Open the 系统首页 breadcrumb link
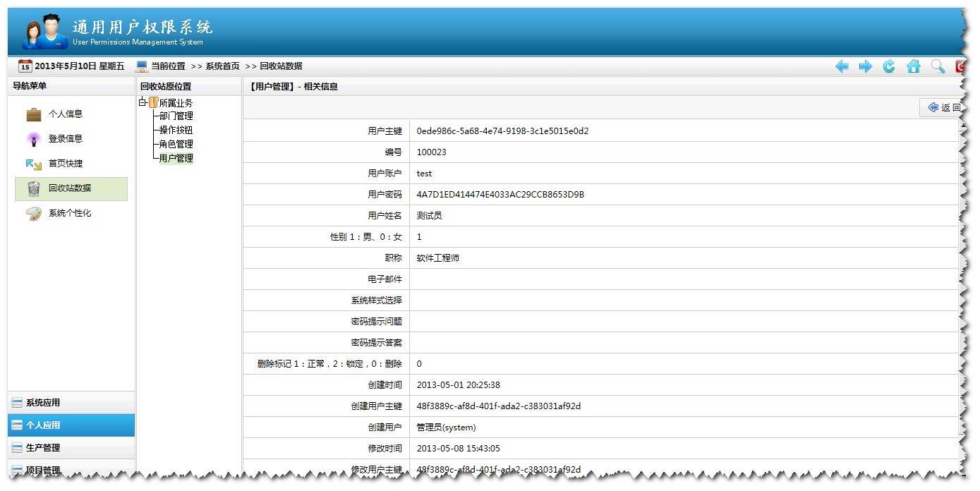Image resolution: width=980 pixels, height=491 pixels. [x=224, y=66]
